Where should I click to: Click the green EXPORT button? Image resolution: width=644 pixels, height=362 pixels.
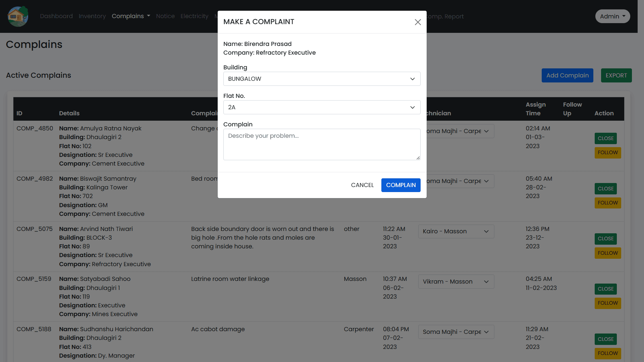point(616,75)
